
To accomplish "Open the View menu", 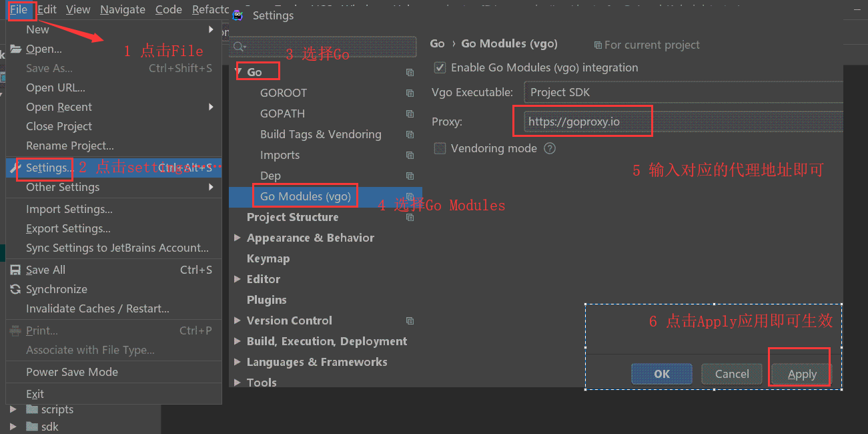I will pos(78,9).
